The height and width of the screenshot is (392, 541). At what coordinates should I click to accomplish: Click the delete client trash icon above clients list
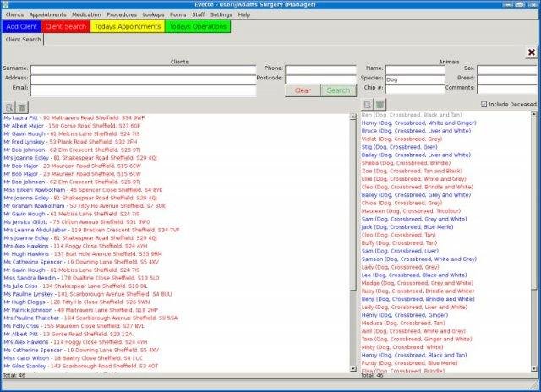click(x=22, y=107)
